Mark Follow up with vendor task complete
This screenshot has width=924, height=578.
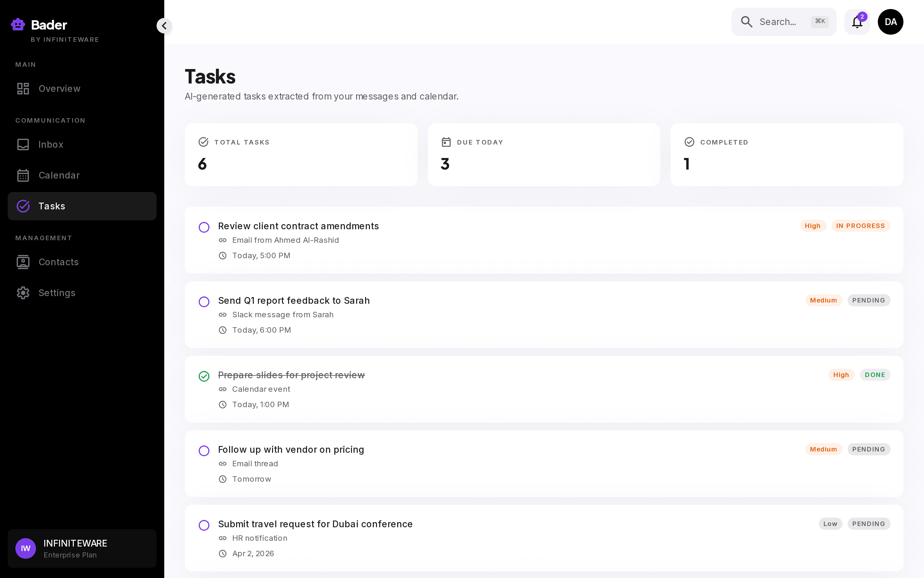204,451
